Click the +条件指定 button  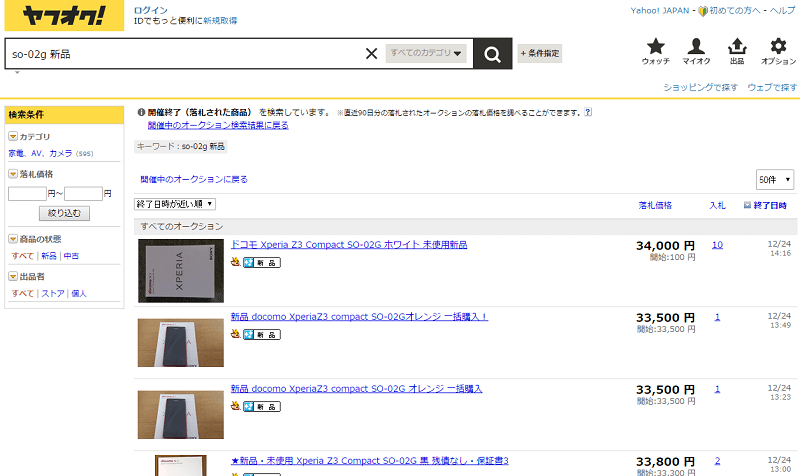point(540,53)
